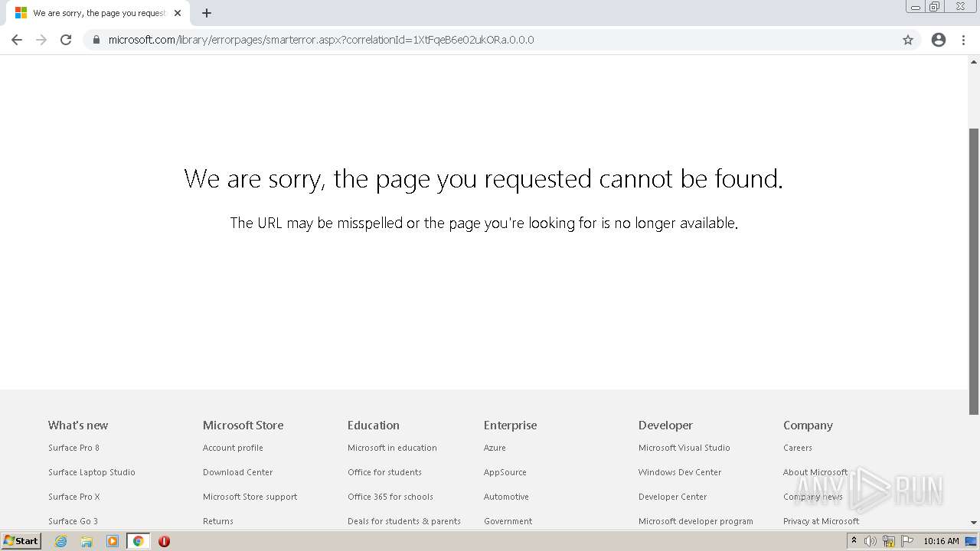Screen dimensions: 980x551
Task: Open the Azure link
Action: (495, 448)
